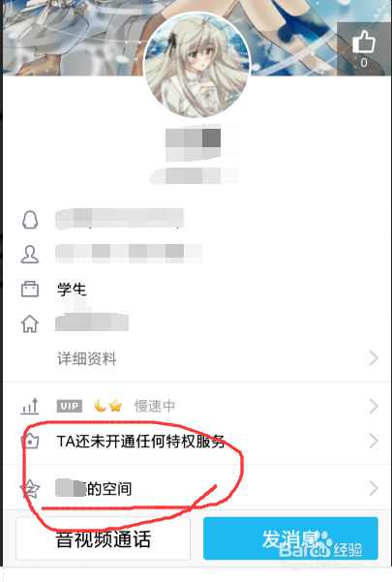Tap the thumbs-up like icon
The height and width of the screenshot is (582, 392).
pyautogui.click(x=363, y=42)
